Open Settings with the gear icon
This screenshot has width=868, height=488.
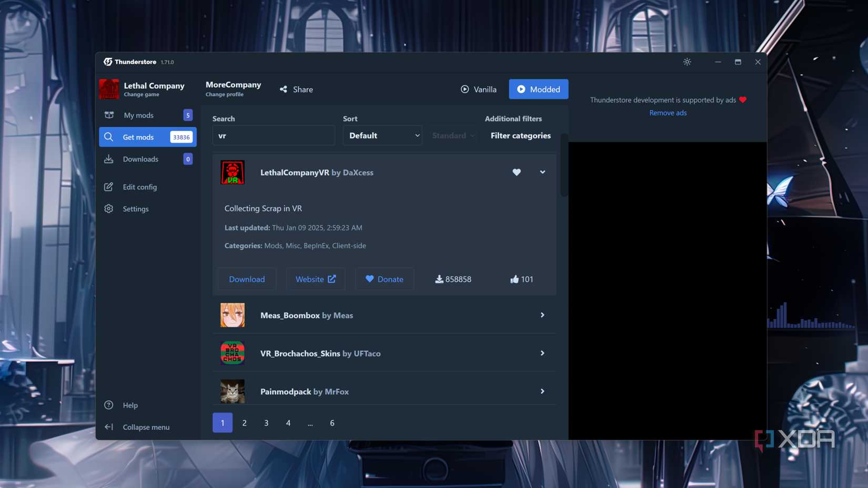(x=109, y=209)
